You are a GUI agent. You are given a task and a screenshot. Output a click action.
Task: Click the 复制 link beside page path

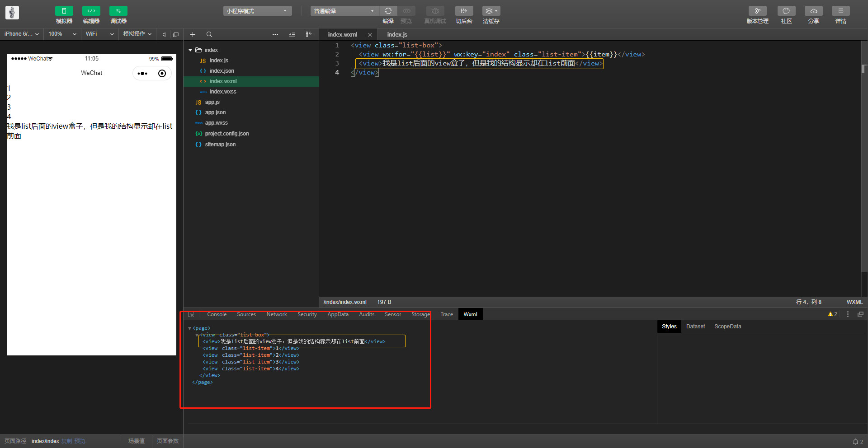coord(66,441)
